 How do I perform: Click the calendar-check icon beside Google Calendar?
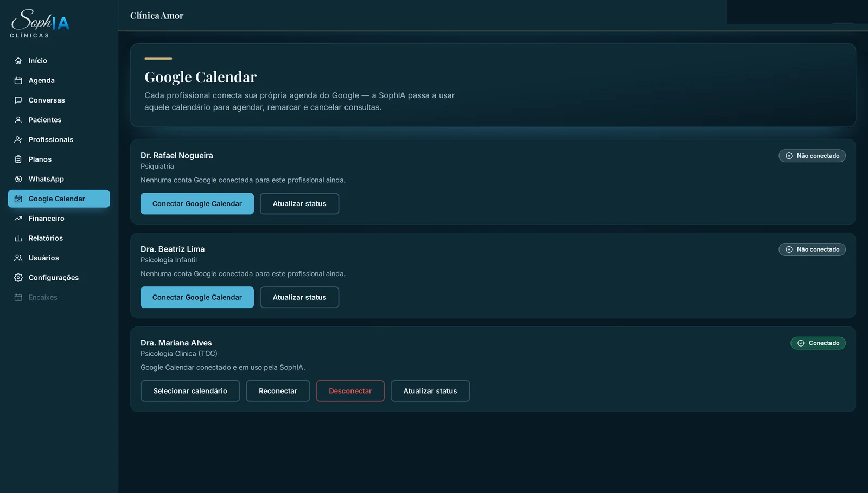tap(18, 199)
